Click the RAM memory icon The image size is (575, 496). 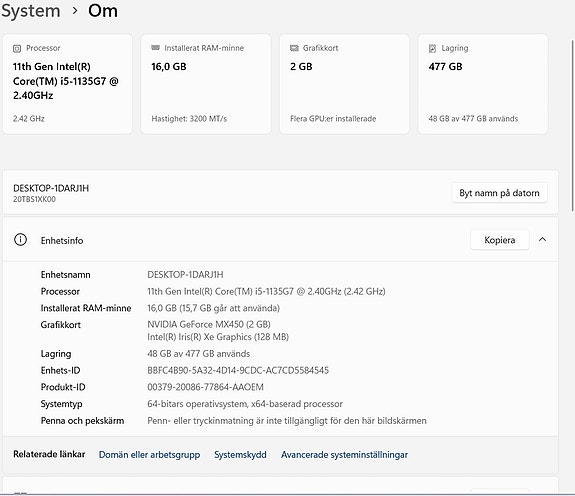[x=155, y=48]
